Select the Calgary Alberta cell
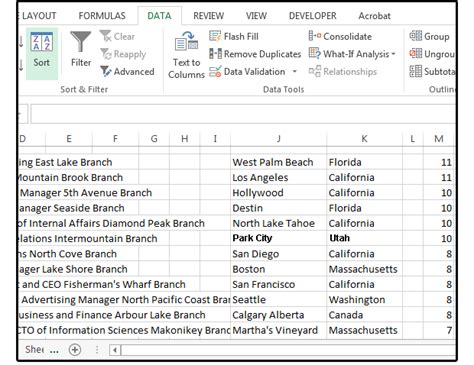The height and width of the screenshot is (365, 474). tap(278, 315)
